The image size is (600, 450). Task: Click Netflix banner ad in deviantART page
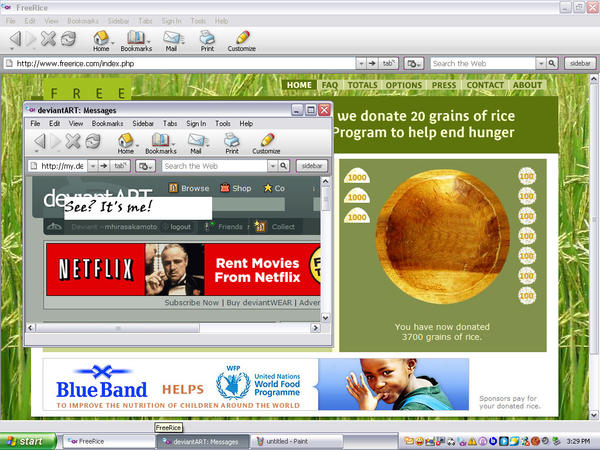[x=183, y=269]
